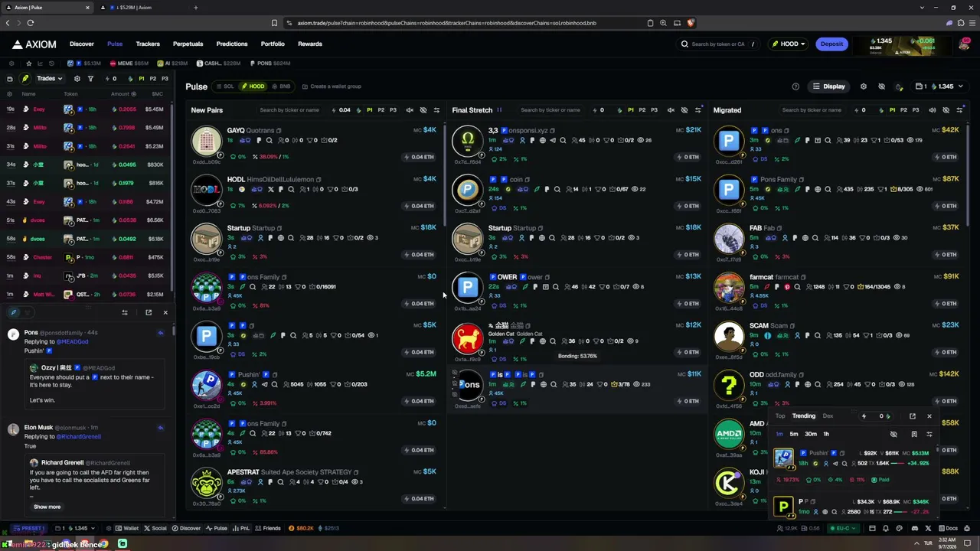Switch to the Predictions tab
980x551 pixels.
(x=232, y=44)
